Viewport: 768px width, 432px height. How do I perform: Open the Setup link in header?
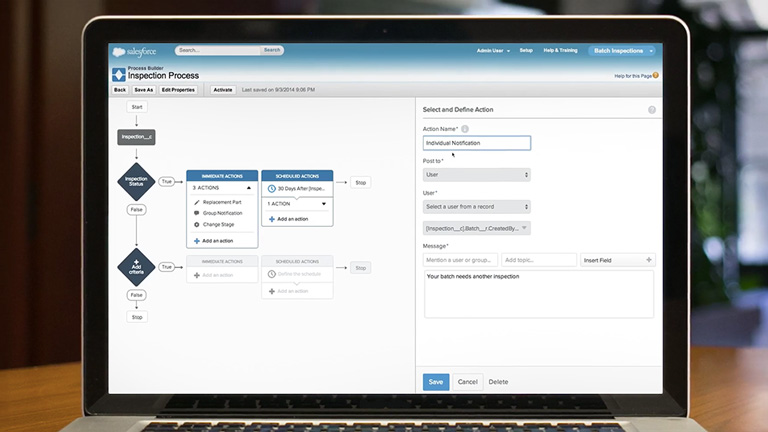526,50
